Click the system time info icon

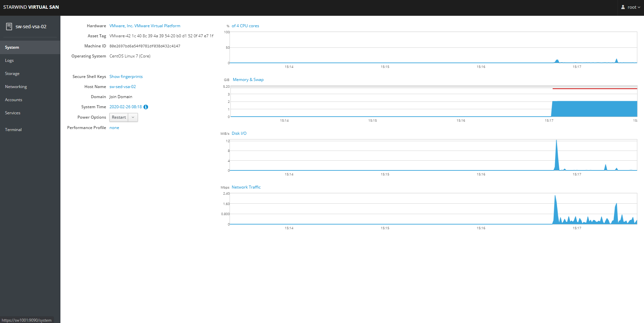point(146,107)
